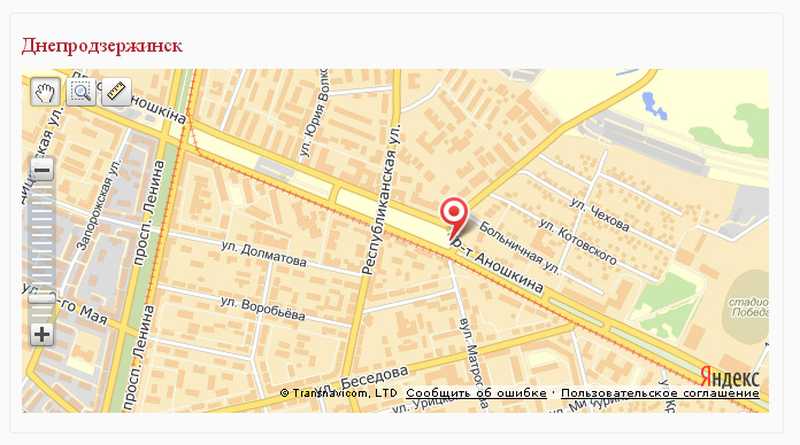The width and height of the screenshot is (800, 445).
Task: Click the ул. Чехова street label
Action: (599, 215)
